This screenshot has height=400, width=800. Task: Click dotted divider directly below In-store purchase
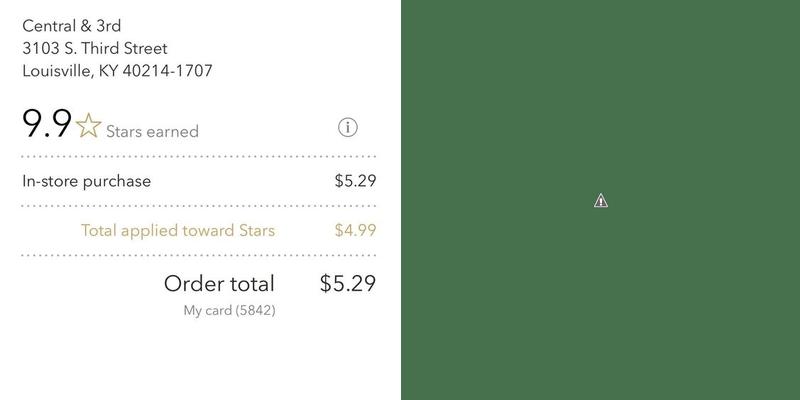[199, 206]
